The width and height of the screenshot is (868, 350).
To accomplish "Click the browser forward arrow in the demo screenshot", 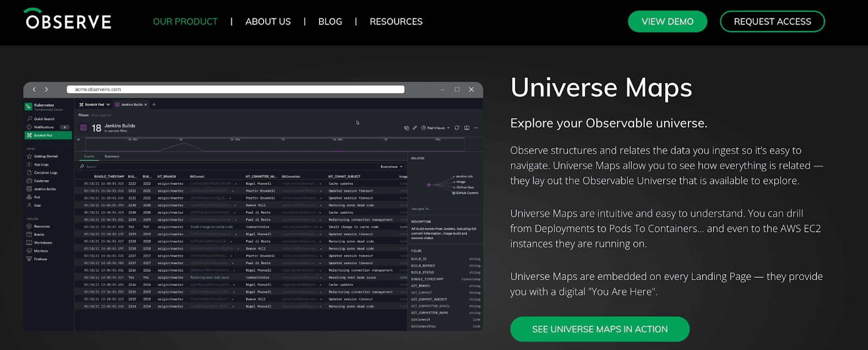I will pyautogui.click(x=47, y=90).
